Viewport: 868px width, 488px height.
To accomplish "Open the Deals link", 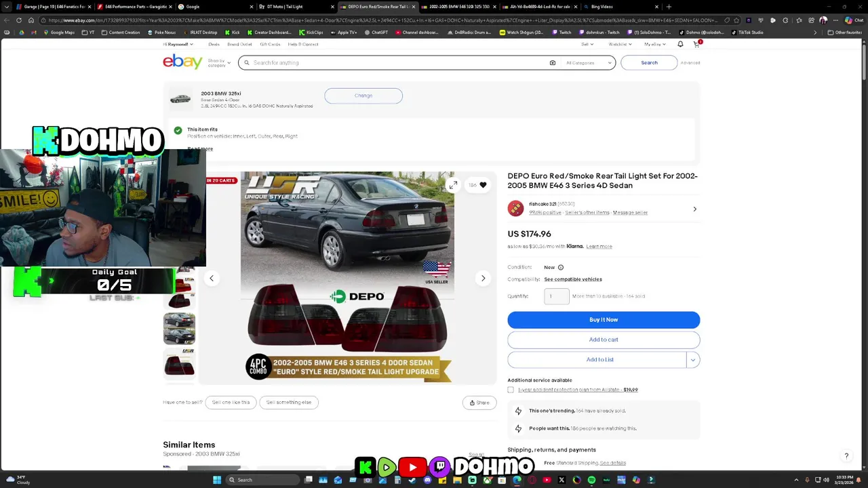I will (214, 44).
